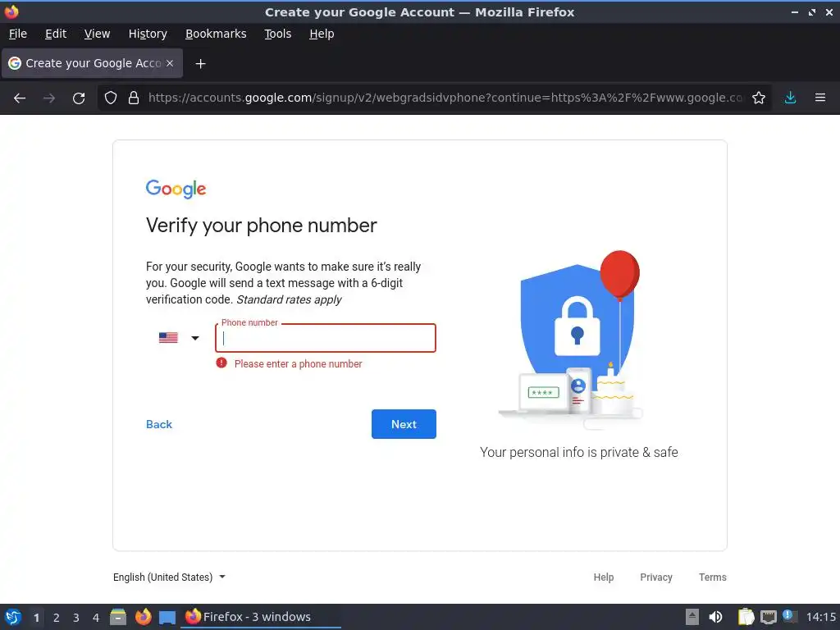
Task: Open the file manager taskbar icon
Action: 118,617
